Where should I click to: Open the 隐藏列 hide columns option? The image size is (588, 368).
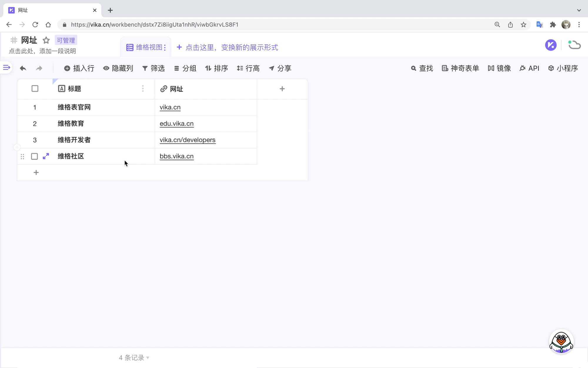(x=118, y=68)
